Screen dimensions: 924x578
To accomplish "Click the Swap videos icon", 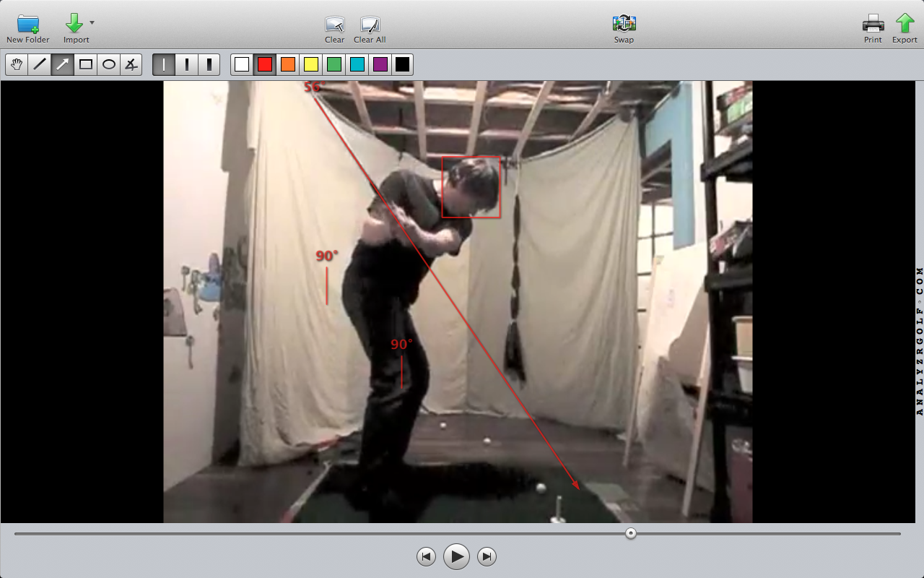I will tap(624, 24).
